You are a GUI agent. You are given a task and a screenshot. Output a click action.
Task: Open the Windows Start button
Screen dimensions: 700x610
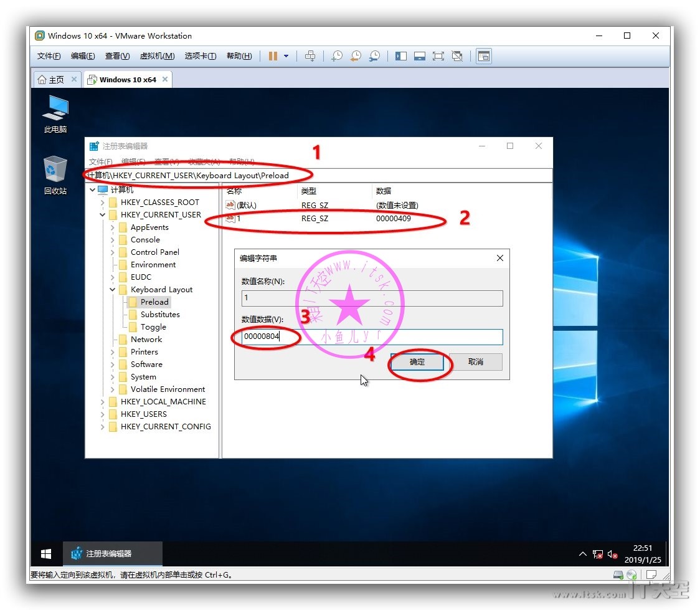coord(46,554)
